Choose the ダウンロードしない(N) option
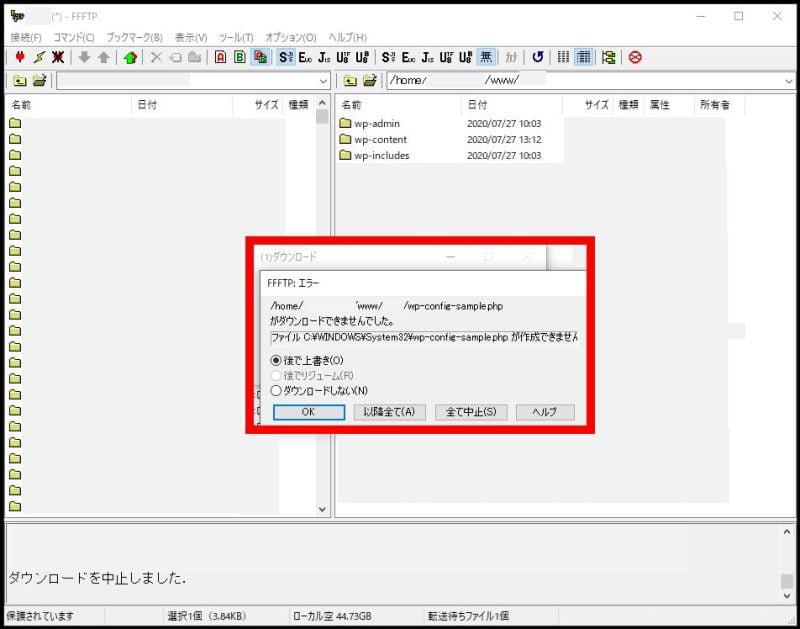This screenshot has width=800, height=629. click(x=277, y=390)
